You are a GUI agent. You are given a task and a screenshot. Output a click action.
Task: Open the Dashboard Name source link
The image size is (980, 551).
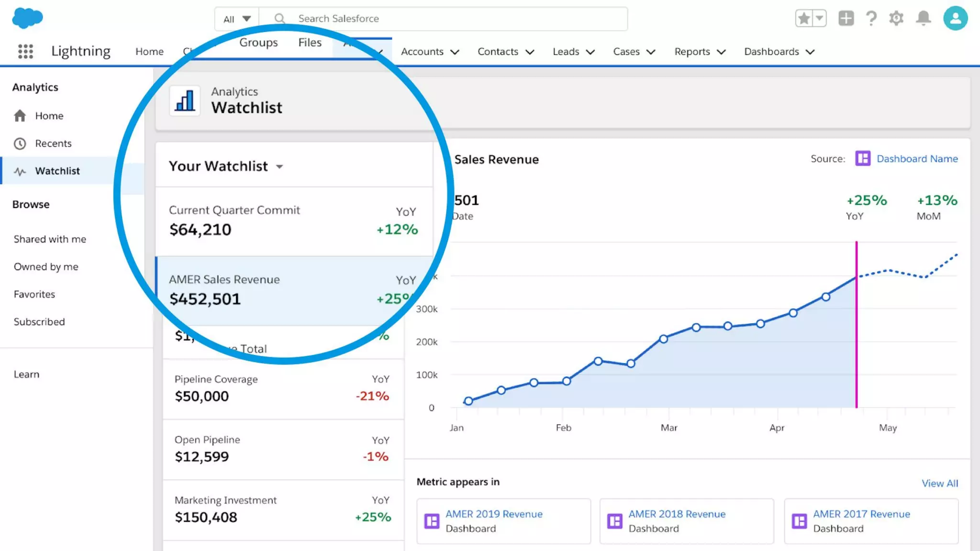tap(917, 159)
